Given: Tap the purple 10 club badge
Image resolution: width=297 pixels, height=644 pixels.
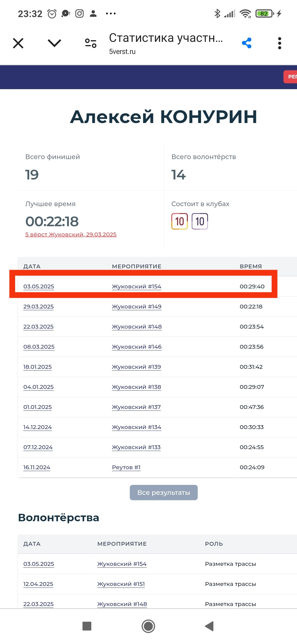Looking at the screenshot, I should [200, 221].
